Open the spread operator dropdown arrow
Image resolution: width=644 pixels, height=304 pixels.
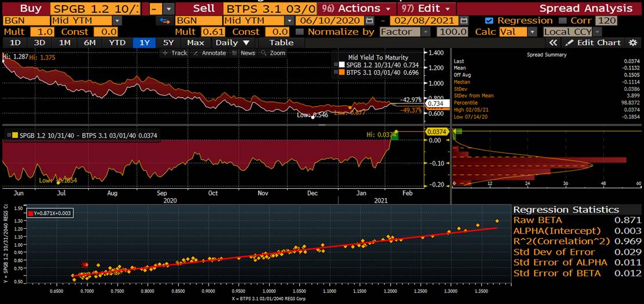click(x=168, y=8)
